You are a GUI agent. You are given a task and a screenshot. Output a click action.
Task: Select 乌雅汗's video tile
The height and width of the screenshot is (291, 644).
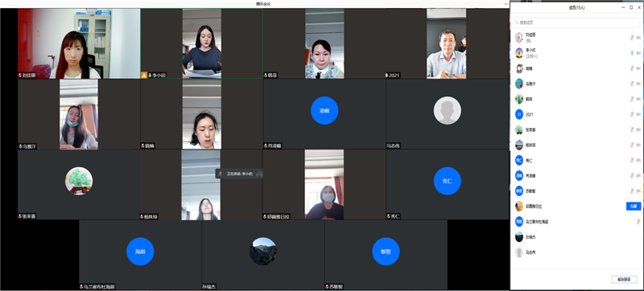click(x=79, y=114)
